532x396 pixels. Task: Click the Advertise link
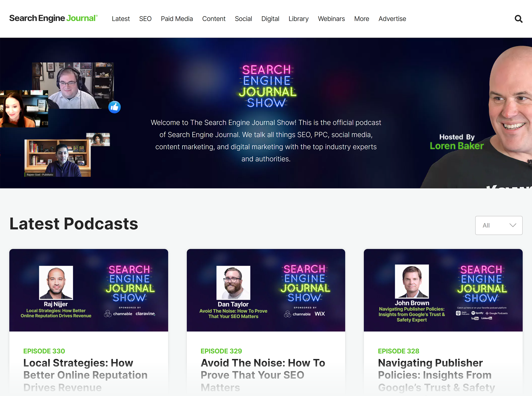click(x=392, y=19)
